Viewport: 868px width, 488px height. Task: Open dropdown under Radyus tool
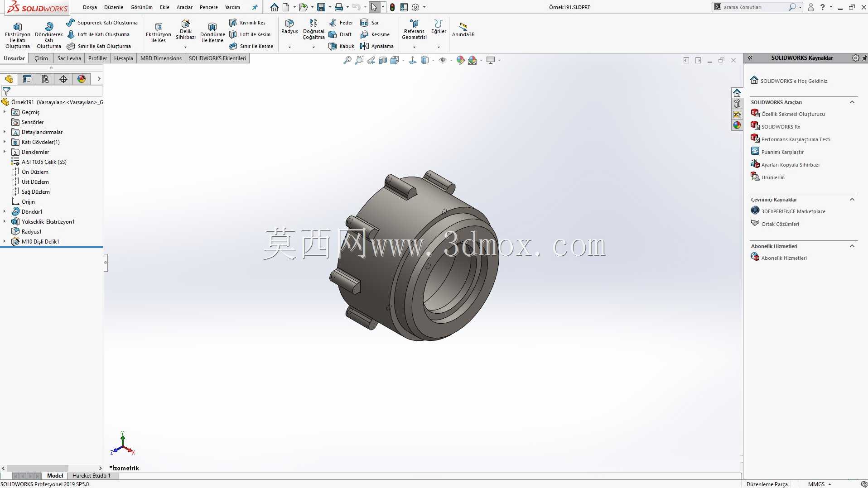coord(289,47)
